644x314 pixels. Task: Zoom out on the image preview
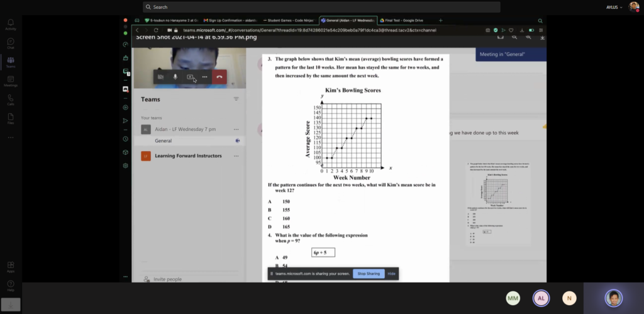(x=514, y=37)
